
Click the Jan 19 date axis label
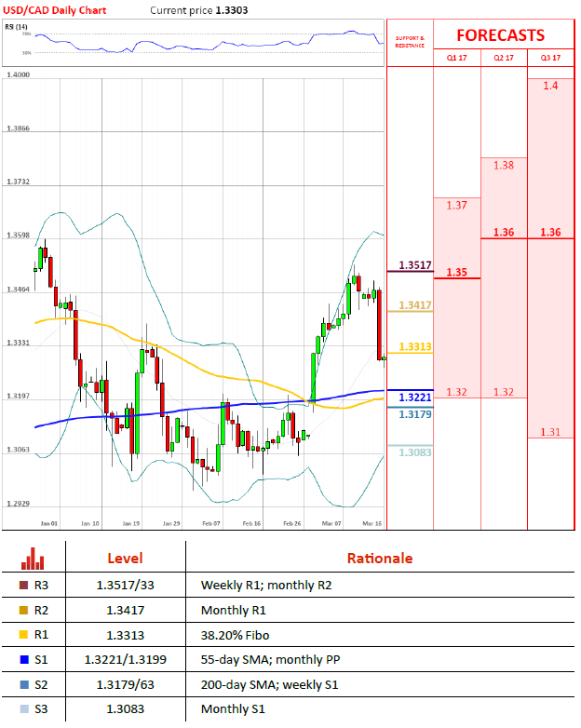coord(131,523)
